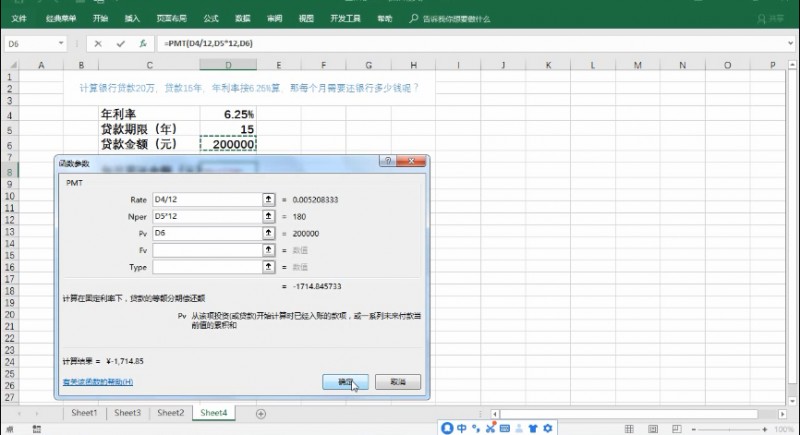Switch to the Sheet1 tab
800x435 pixels.
84,413
